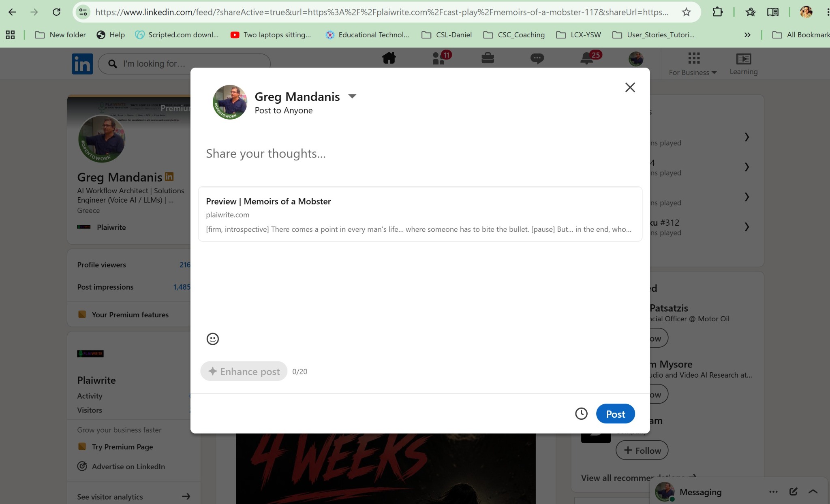Click the Plaiwrite company entry under profile

102,227
